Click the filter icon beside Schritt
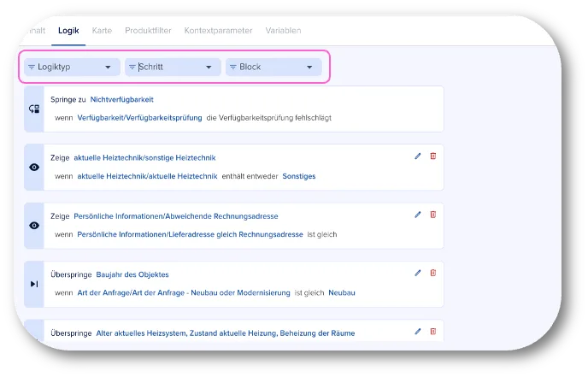 [x=132, y=68]
